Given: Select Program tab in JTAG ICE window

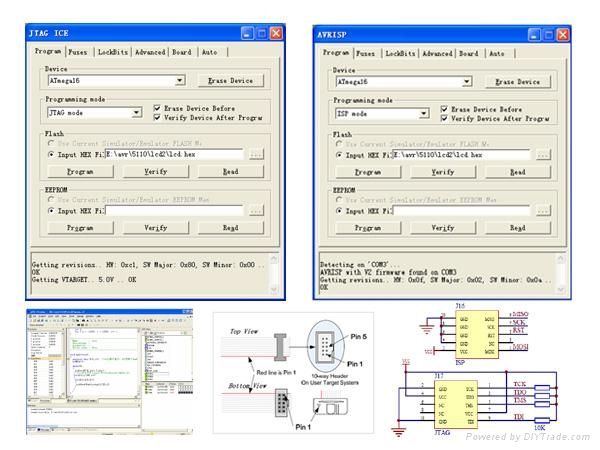Looking at the screenshot, I should [x=48, y=51].
